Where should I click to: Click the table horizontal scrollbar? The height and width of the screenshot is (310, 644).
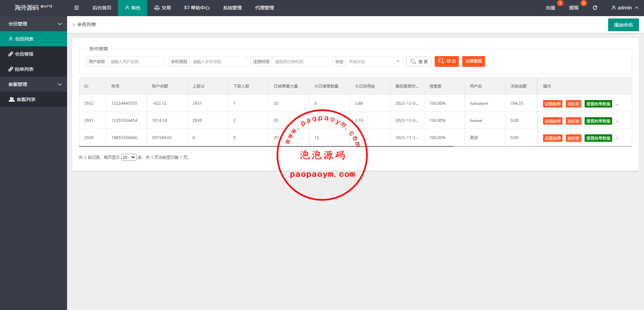[x=266, y=146]
